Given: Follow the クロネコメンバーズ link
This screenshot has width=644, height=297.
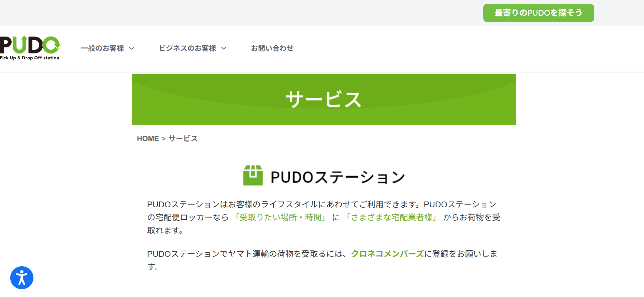Looking at the screenshot, I should coord(387,254).
